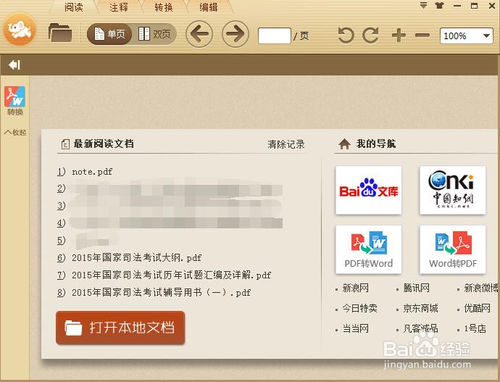The height and width of the screenshot is (382, 500).
Task: Click 清除记录 to clear history
Action: (286, 144)
